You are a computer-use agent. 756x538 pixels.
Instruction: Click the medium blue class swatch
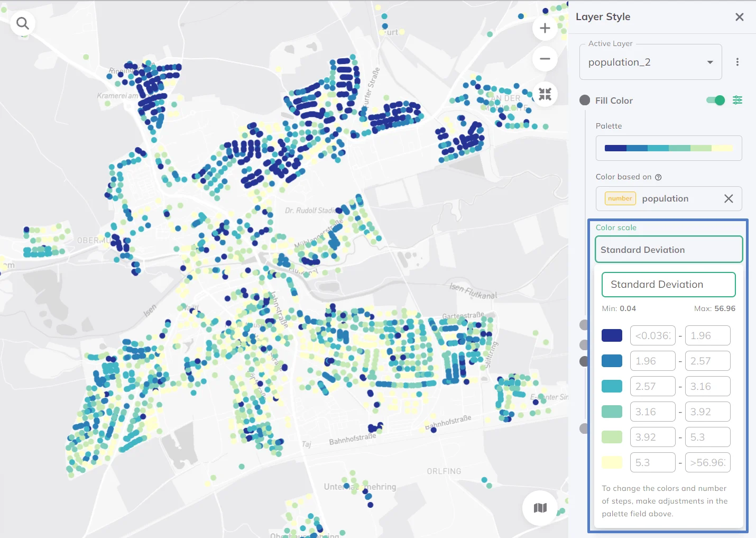[x=612, y=361]
